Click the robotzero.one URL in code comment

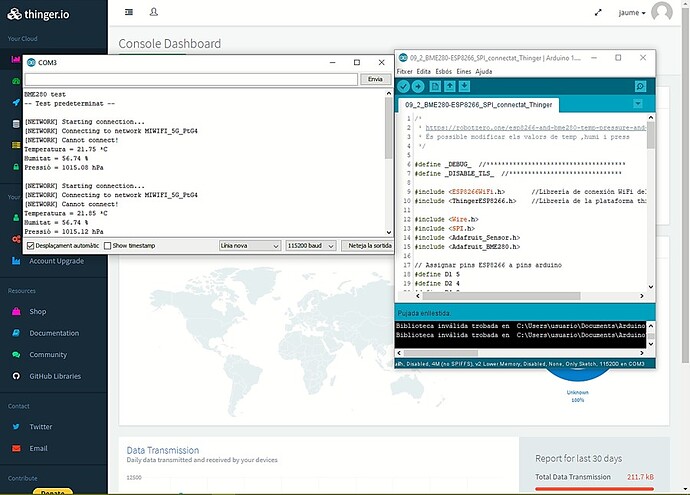pyautogui.click(x=536, y=128)
